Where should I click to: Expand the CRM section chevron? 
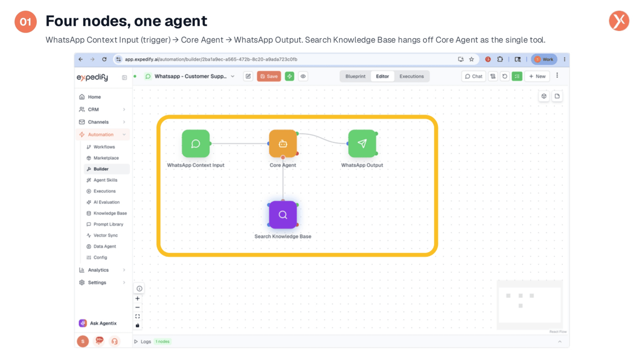tap(124, 109)
